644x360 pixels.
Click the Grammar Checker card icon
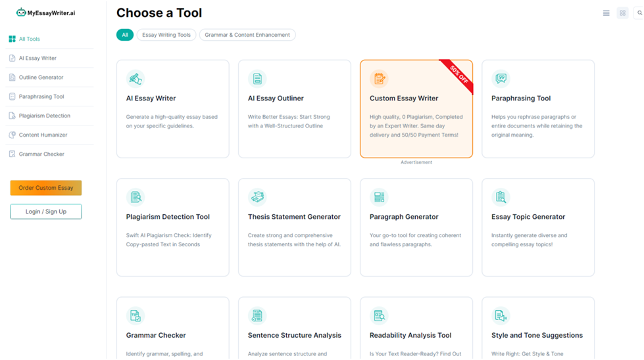(136, 316)
